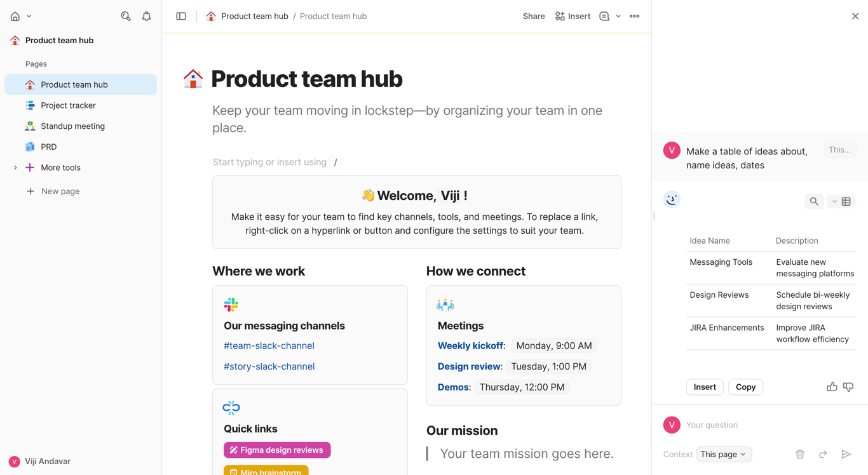Screen dimensions: 868x475
Task: Go to the Standup meeting page
Action: [72, 126]
